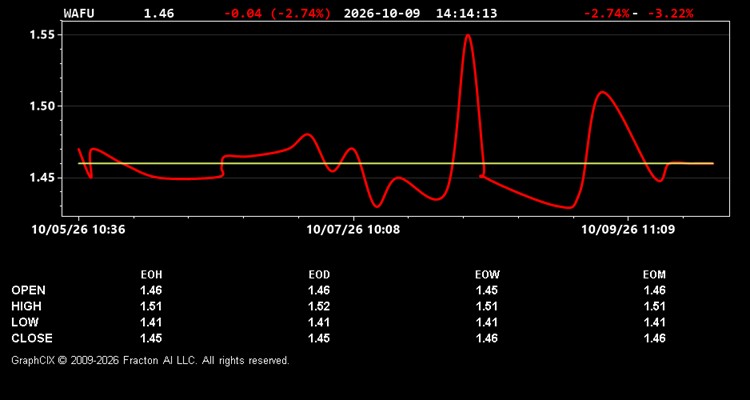Image resolution: width=750 pixels, height=400 pixels.
Task: Click the WAFU ticker symbol
Action: pos(79,13)
